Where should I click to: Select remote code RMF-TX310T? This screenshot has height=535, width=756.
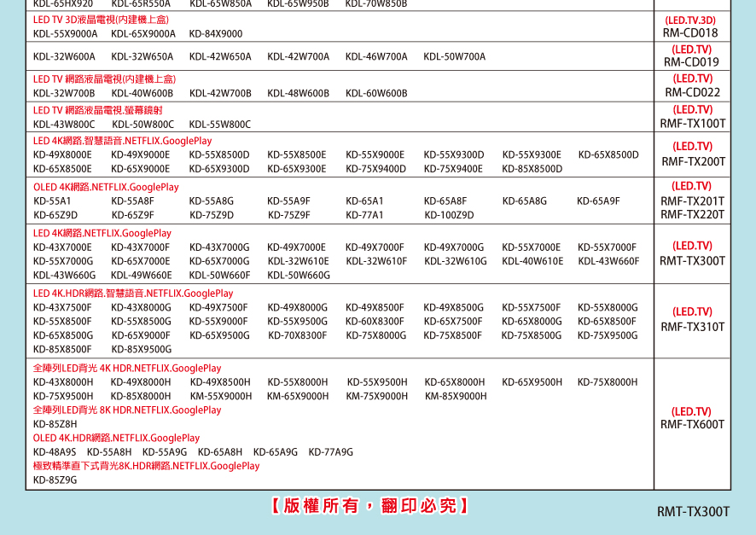(x=692, y=328)
